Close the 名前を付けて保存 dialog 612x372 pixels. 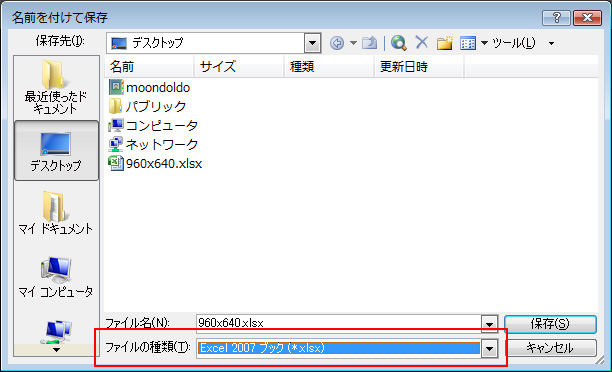587,18
